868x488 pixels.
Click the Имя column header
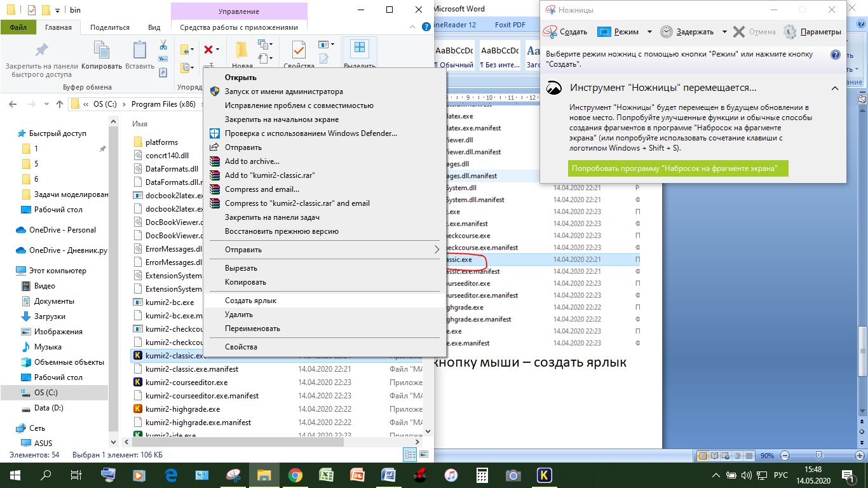140,123
